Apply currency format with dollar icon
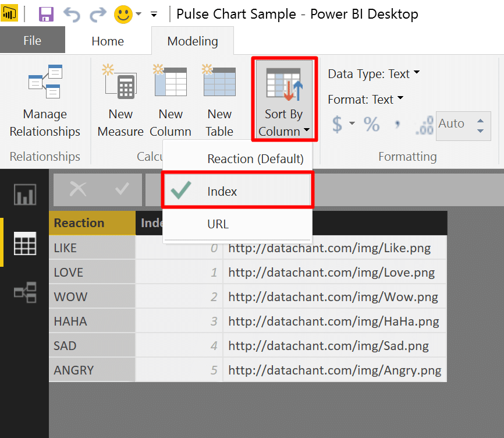This screenshot has height=438, width=504. (337, 124)
